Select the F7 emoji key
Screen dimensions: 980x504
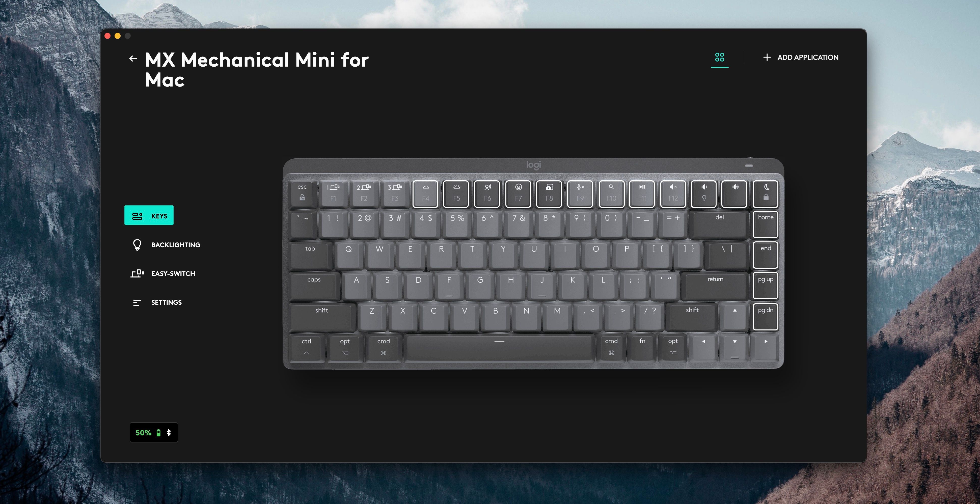point(518,194)
